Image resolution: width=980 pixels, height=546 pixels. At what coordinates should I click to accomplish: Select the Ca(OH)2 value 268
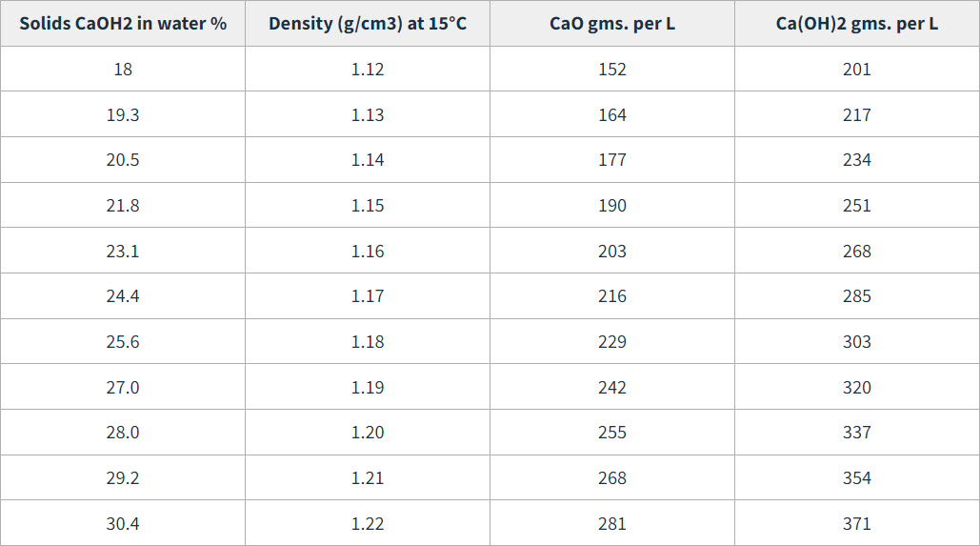click(857, 252)
